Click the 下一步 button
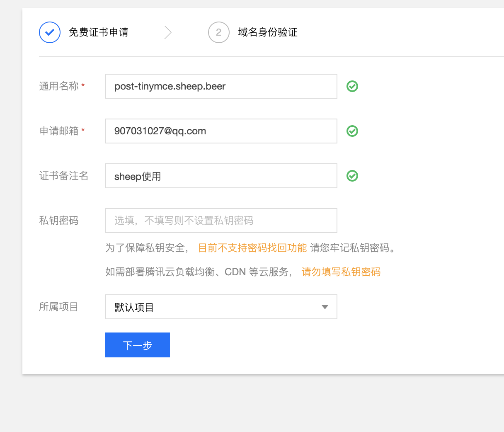This screenshot has height=432, width=504. pyautogui.click(x=138, y=345)
